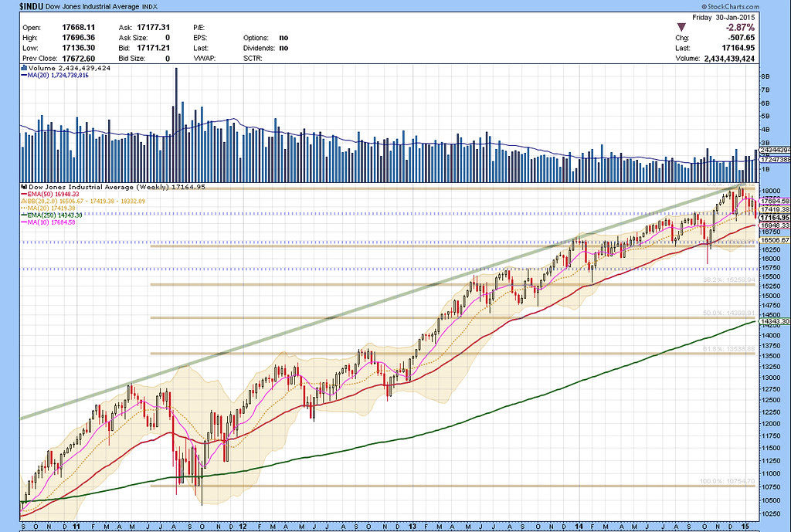Click the 100.0% Fibonacci level label

(x=728, y=481)
